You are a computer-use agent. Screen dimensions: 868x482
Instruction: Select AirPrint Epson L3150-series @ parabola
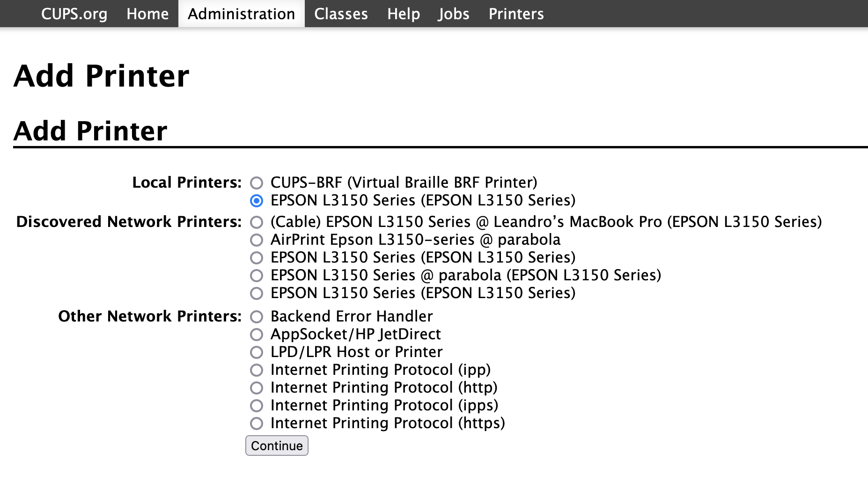[257, 240]
